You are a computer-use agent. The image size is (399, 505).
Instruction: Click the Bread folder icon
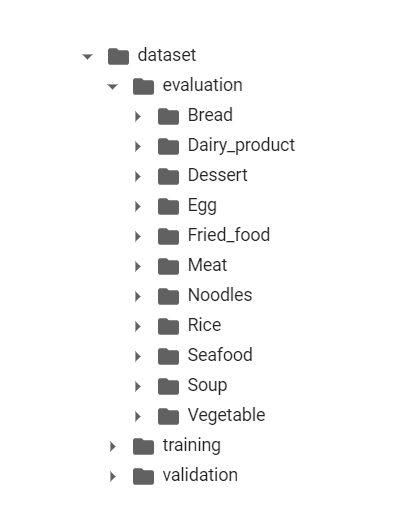coord(168,116)
